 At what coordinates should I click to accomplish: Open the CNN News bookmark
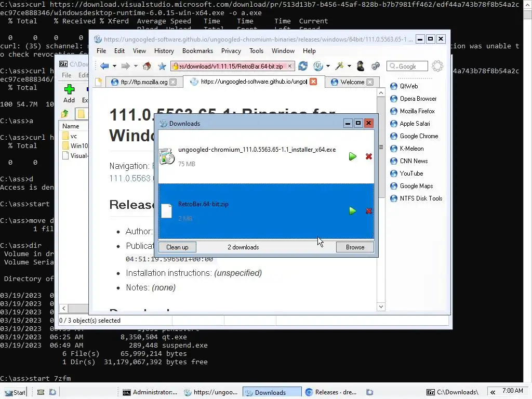click(414, 161)
